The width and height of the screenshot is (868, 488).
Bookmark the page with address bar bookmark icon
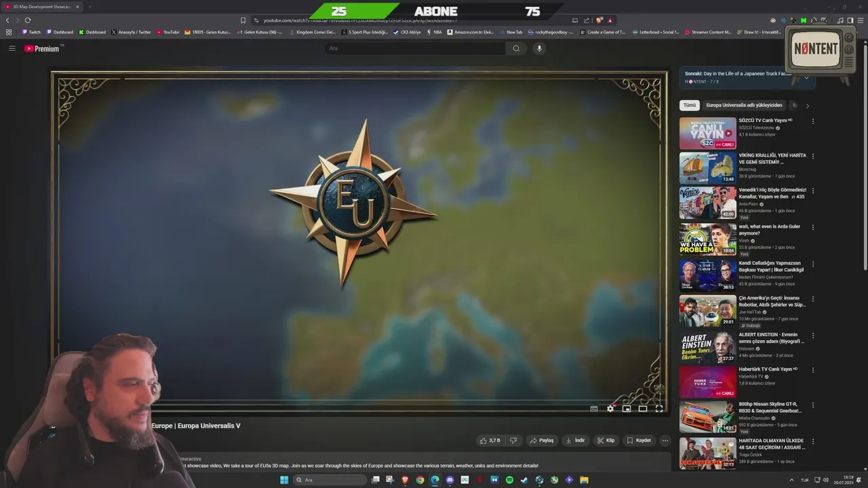pyautogui.click(x=243, y=20)
